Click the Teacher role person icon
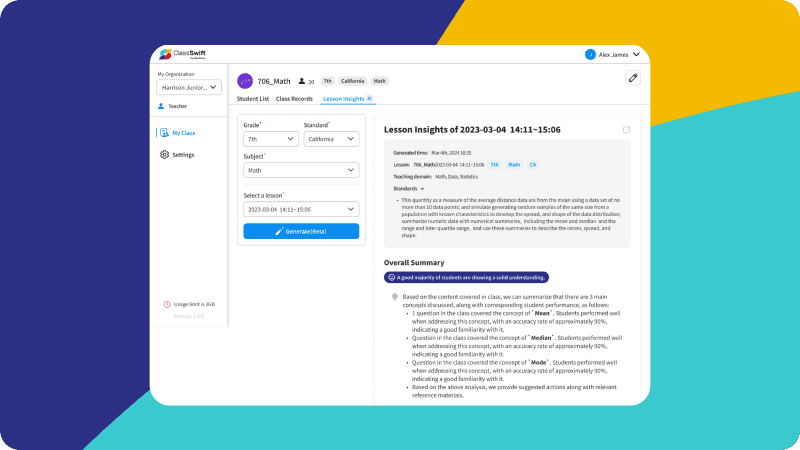The width and height of the screenshot is (800, 450). point(161,106)
